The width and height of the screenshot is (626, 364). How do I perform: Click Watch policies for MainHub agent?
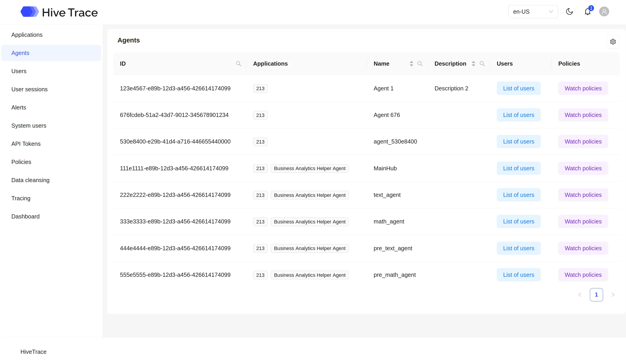coord(583,168)
